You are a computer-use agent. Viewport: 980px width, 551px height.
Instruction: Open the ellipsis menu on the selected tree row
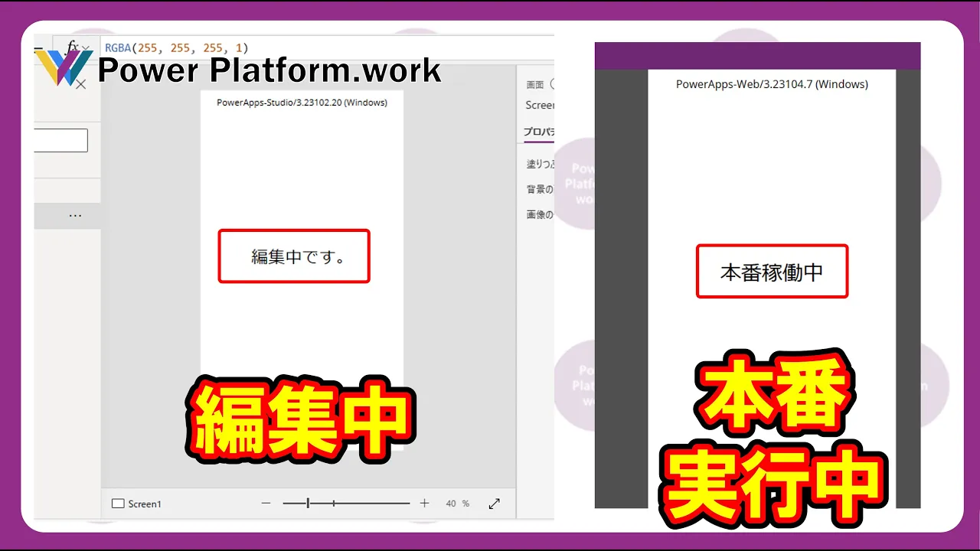click(75, 216)
